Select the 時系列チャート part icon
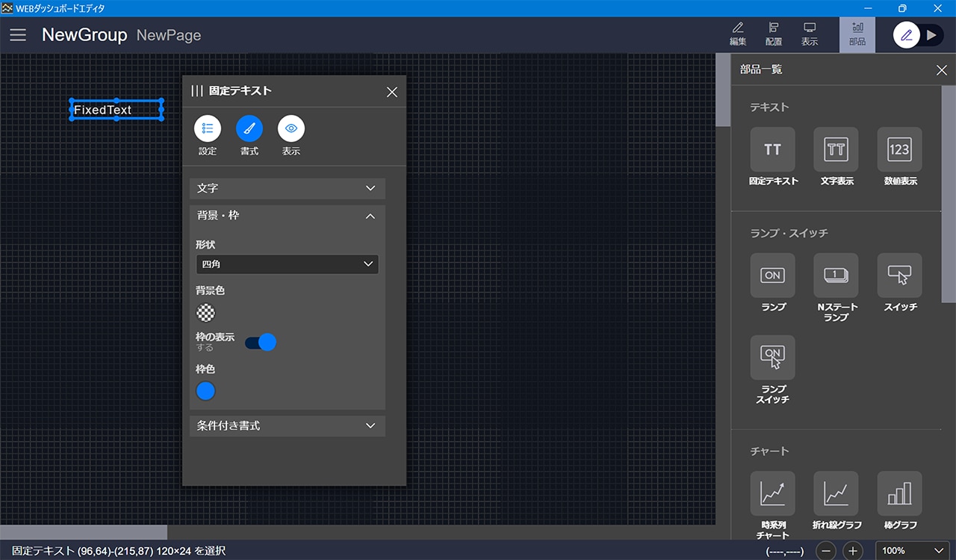The image size is (956, 560). point(772,494)
